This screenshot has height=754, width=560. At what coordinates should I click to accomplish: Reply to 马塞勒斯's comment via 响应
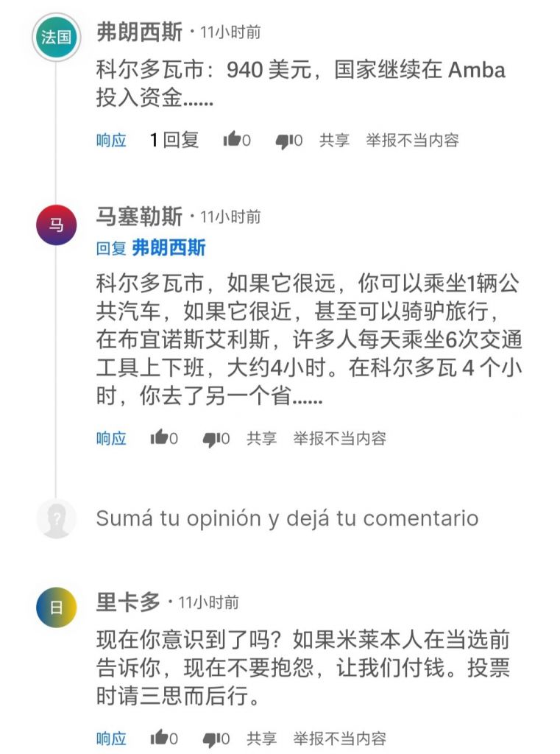click(x=111, y=439)
